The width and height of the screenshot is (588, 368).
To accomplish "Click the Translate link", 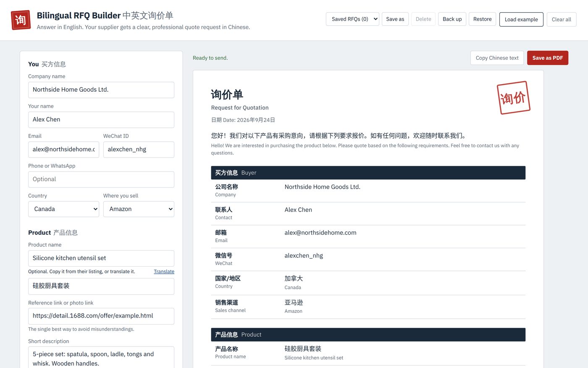I will coord(164,272).
